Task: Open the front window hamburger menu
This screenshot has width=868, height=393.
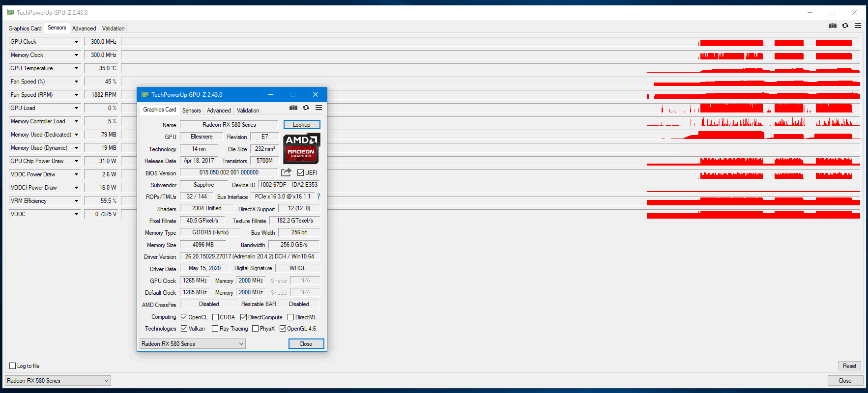Action: tap(318, 108)
